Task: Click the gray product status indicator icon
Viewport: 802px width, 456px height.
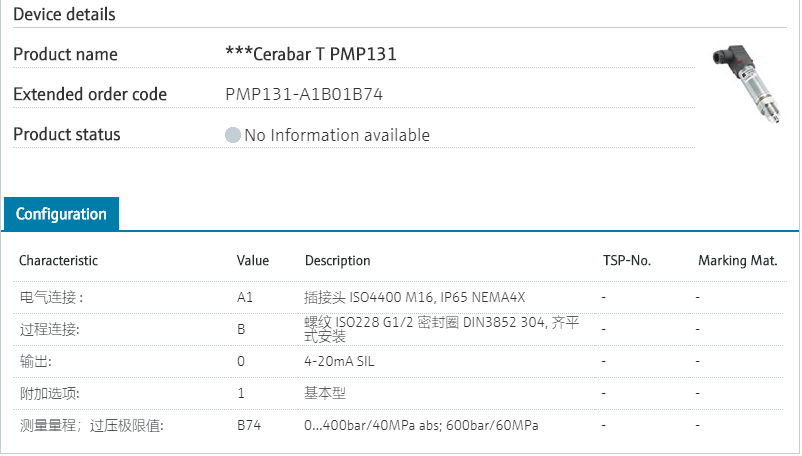Action: pyautogui.click(x=233, y=135)
